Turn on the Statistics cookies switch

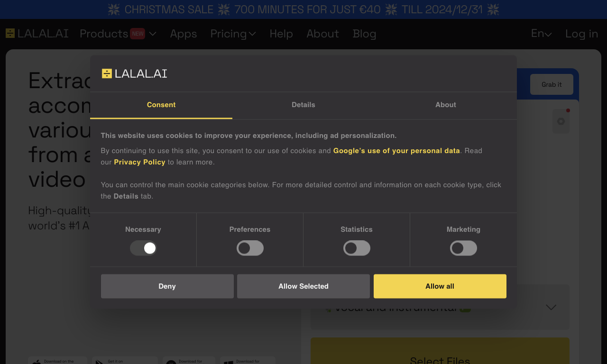tap(357, 248)
